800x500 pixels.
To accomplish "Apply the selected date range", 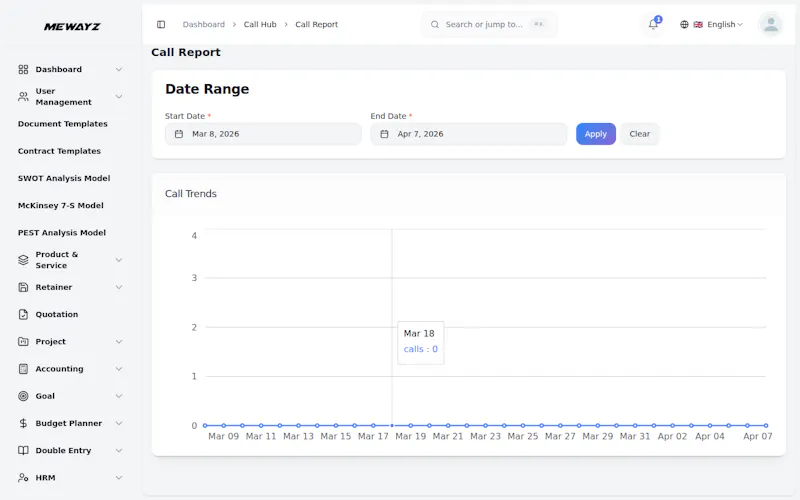I will click(x=595, y=134).
